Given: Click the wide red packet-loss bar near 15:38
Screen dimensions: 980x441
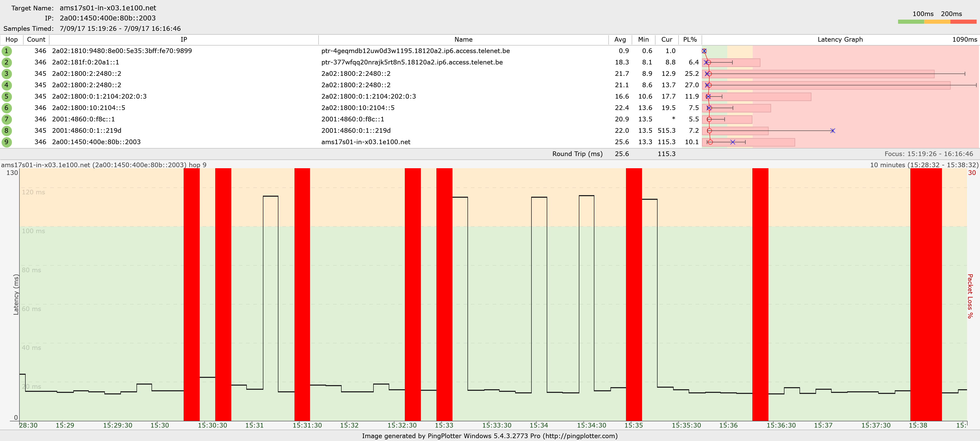Looking at the screenshot, I should (926, 295).
